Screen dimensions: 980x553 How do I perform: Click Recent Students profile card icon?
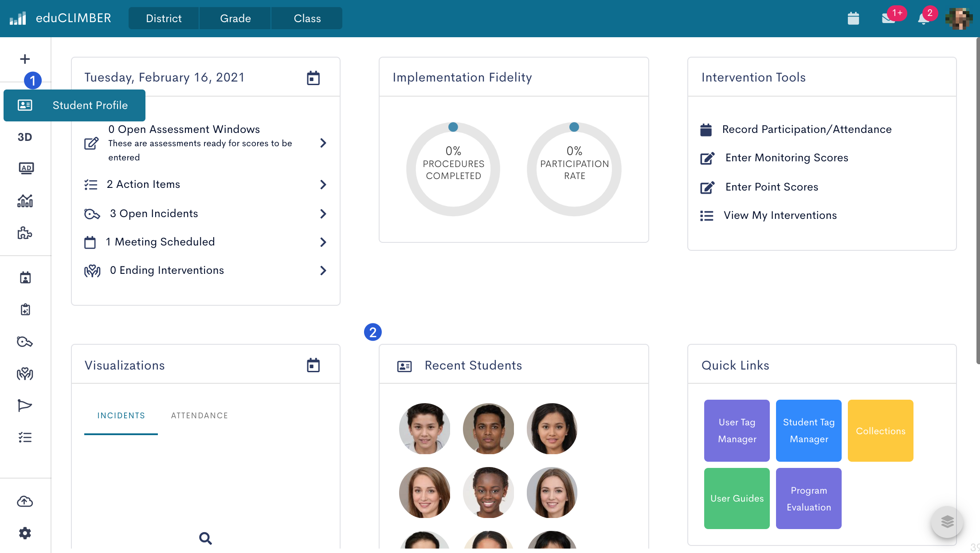point(404,366)
